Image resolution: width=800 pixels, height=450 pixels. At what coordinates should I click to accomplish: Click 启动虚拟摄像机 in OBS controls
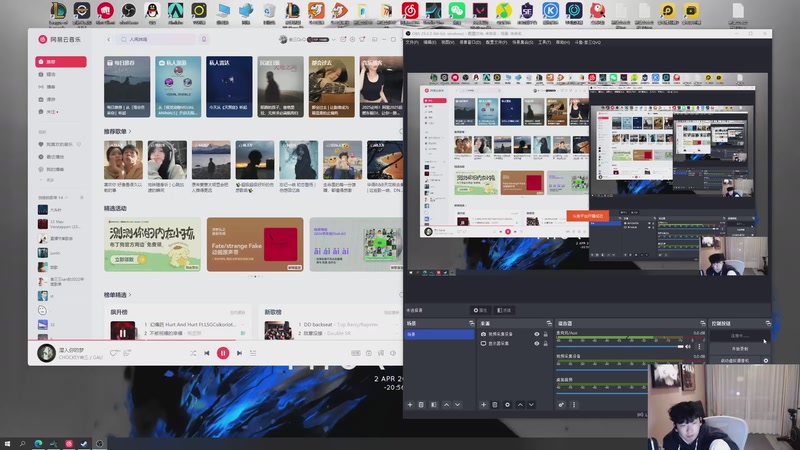(735, 361)
